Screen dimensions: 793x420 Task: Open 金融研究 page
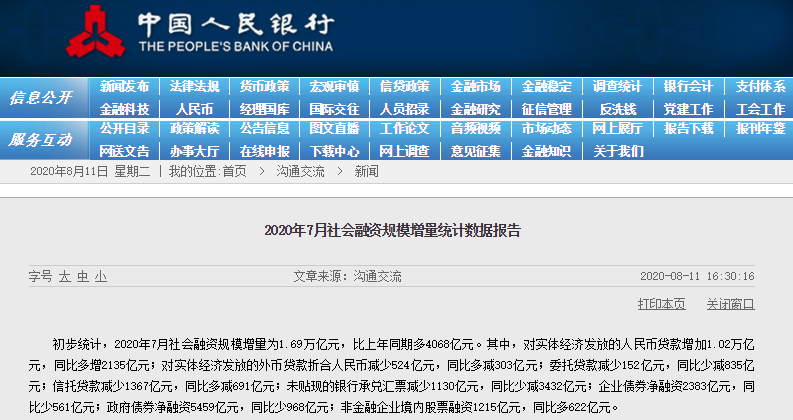[x=475, y=109]
